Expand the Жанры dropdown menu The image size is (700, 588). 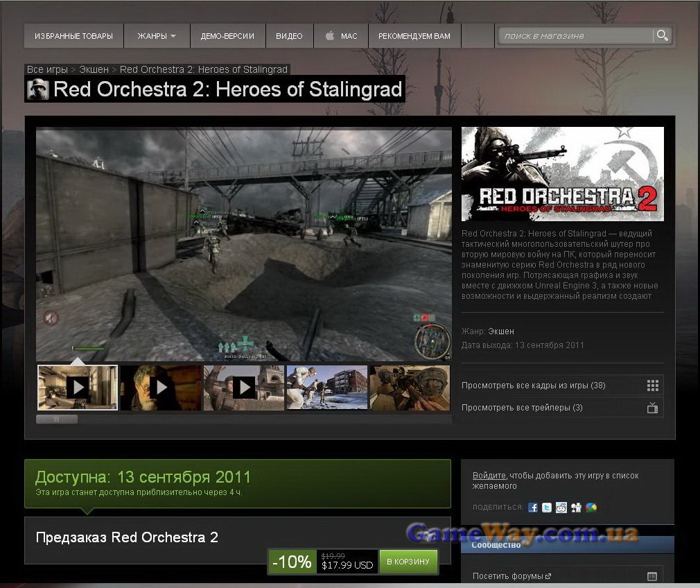[x=157, y=36]
